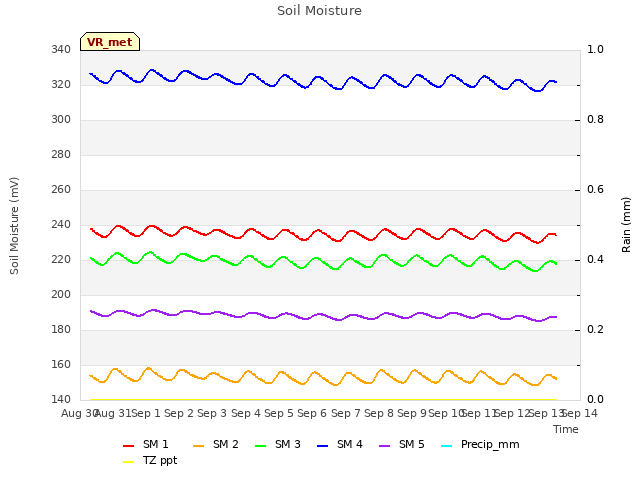Image resolution: width=640 pixels, height=480 pixels.
Task: Select SM 5 legend entry
Action: tap(402, 444)
